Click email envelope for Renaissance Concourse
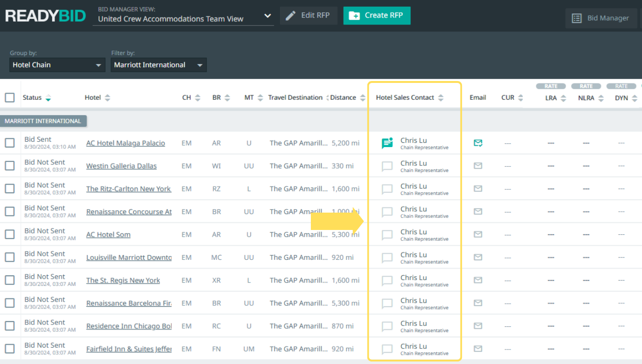The image size is (642, 364). 478,211
